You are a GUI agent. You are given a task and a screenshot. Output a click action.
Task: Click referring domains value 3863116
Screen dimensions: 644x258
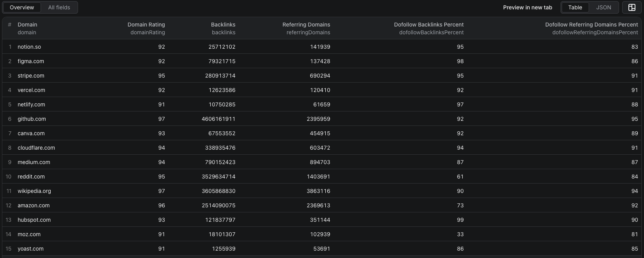[x=319, y=191]
